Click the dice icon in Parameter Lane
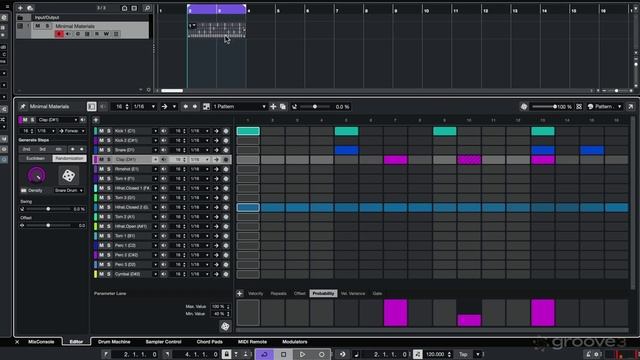This screenshot has width=640, height=360. tap(225, 326)
